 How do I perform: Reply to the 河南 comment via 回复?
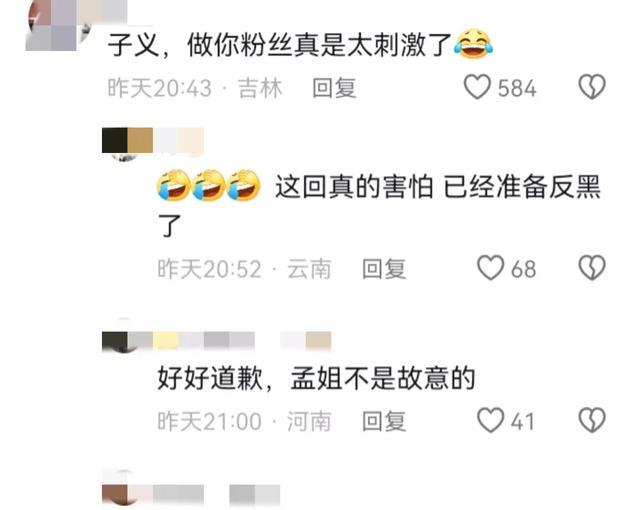(x=384, y=421)
